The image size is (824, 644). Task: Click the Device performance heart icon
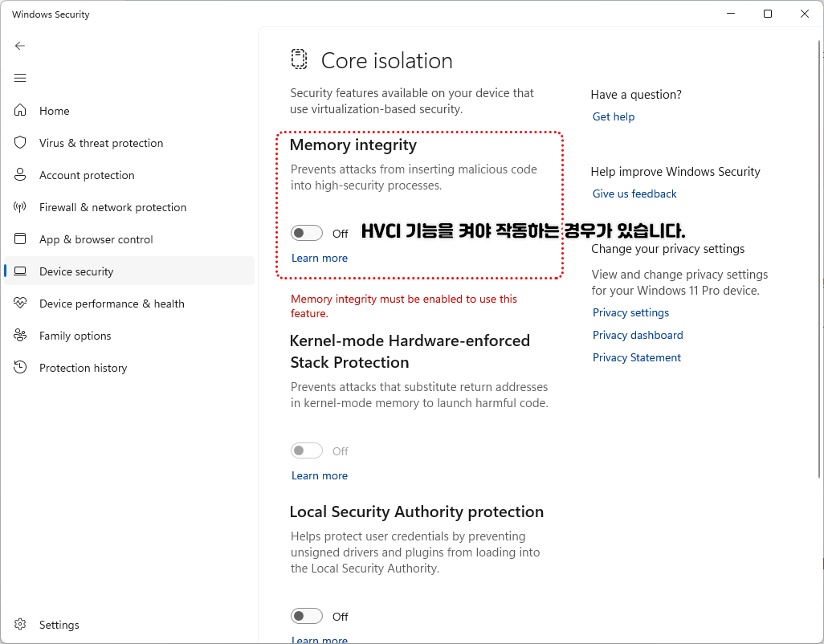click(x=20, y=303)
